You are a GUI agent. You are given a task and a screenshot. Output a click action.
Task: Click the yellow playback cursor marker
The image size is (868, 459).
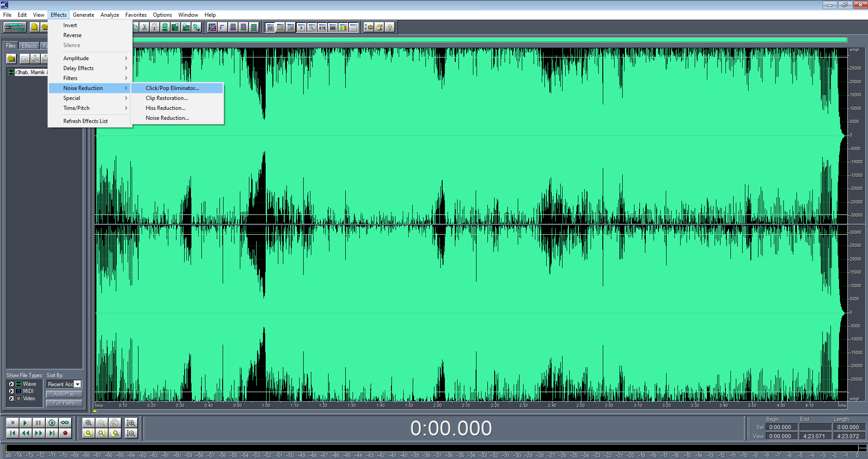pos(95,411)
